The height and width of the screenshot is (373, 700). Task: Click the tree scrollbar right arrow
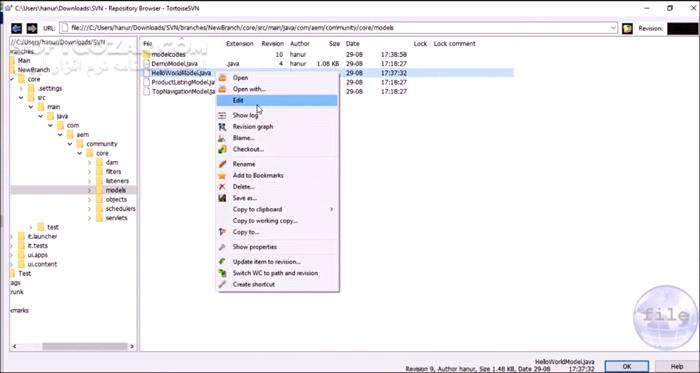pyautogui.click(x=132, y=346)
